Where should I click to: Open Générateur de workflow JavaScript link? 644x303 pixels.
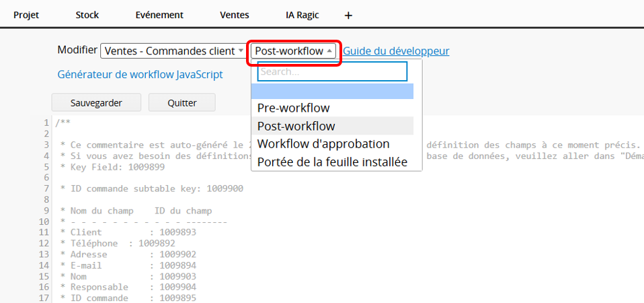(140, 75)
